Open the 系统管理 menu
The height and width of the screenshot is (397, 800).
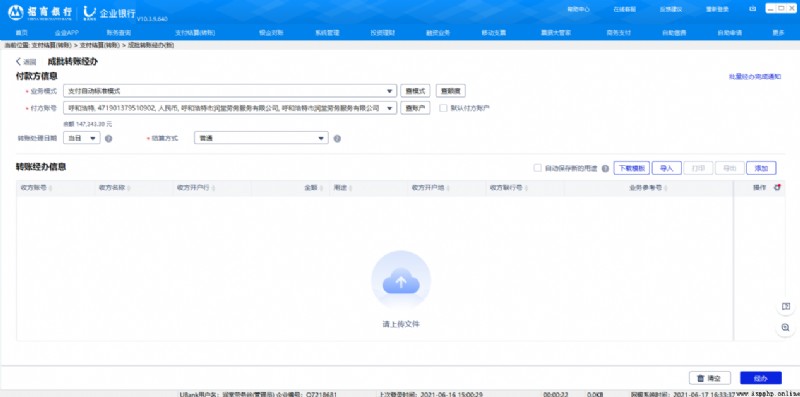click(x=327, y=33)
